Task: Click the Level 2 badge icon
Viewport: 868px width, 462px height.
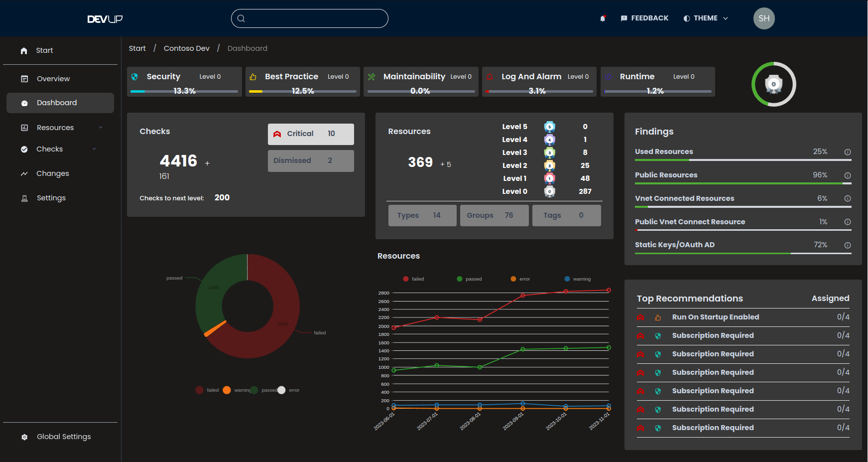Action: (550, 165)
